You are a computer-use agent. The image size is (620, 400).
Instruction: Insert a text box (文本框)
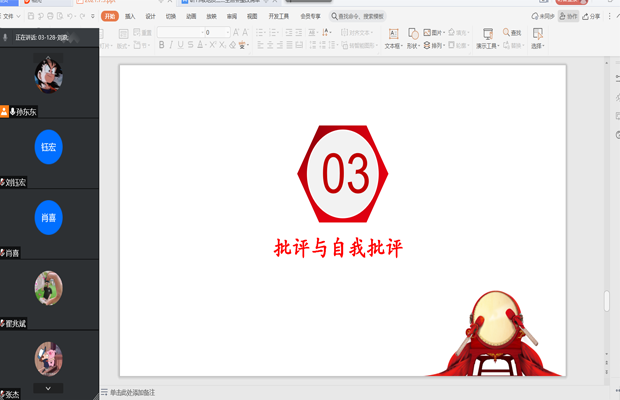coord(393,39)
